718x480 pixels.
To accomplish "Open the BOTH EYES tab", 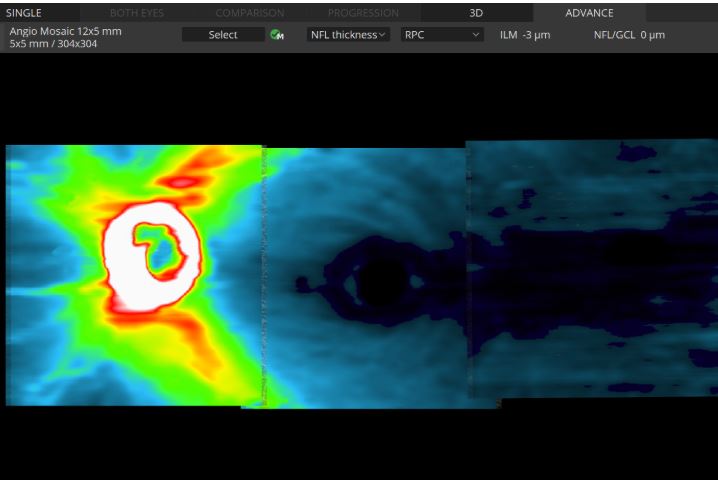I will pyautogui.click(x=137, y=13).
